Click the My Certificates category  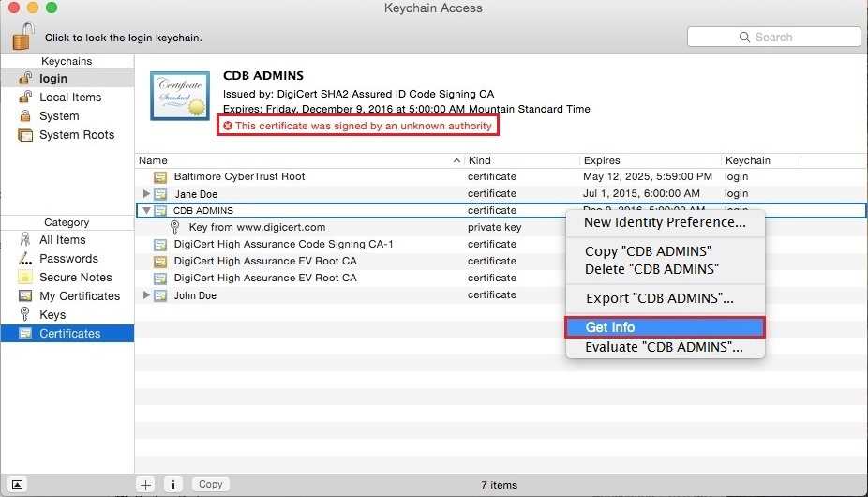[79, 296]
